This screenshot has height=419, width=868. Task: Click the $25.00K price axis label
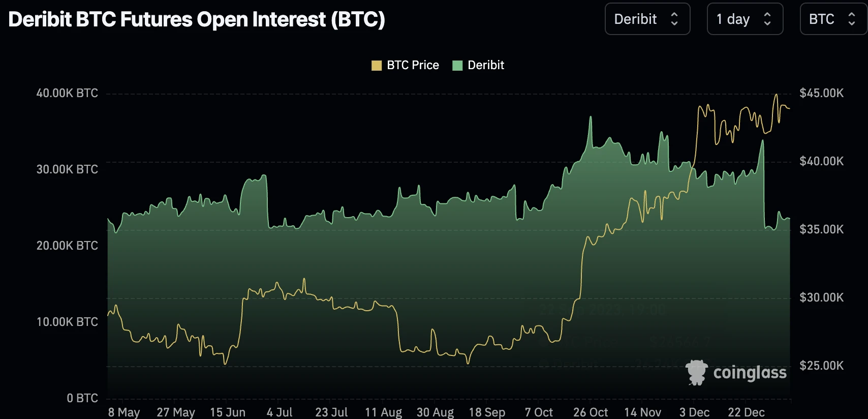point(821,366)
